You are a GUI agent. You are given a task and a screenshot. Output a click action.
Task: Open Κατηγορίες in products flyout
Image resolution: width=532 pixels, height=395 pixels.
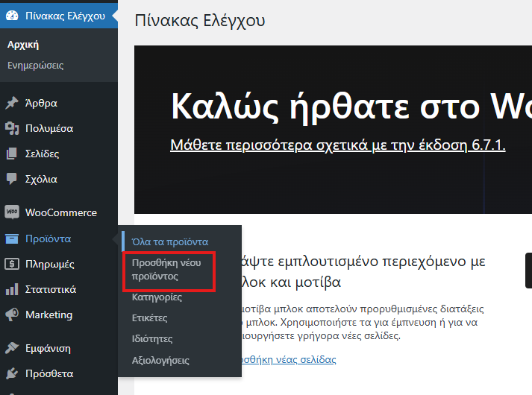[157, 297]
